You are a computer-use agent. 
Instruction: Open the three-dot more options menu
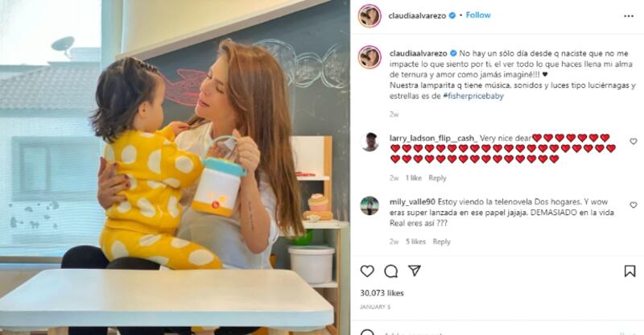[629, 16]
